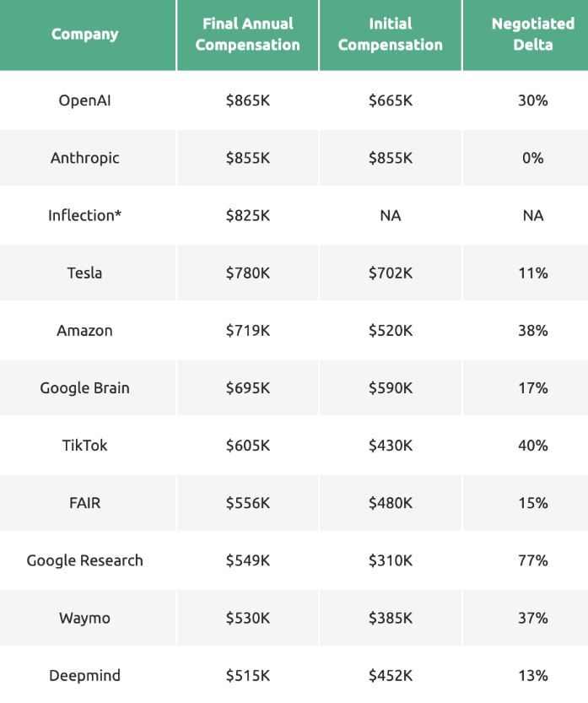This screenshot has height=703, width=588.
Task: Select OpenAI's $665K initial compensation
Action: (x=391, y=100)
